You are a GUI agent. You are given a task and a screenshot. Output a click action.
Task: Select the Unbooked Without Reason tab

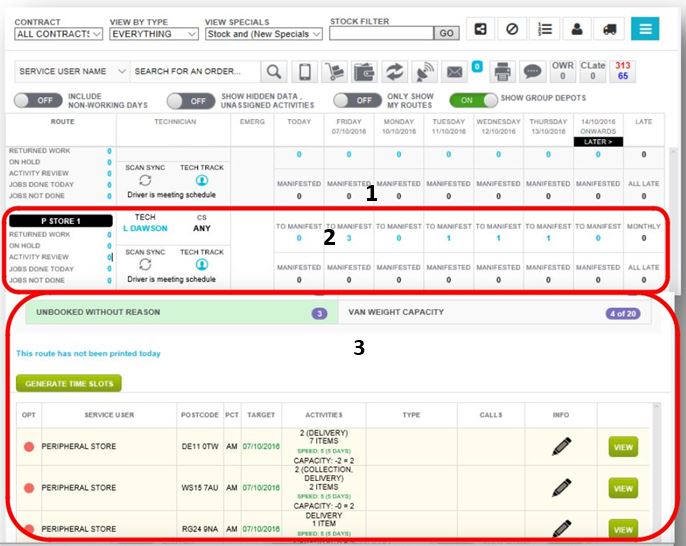click(181, 312)
